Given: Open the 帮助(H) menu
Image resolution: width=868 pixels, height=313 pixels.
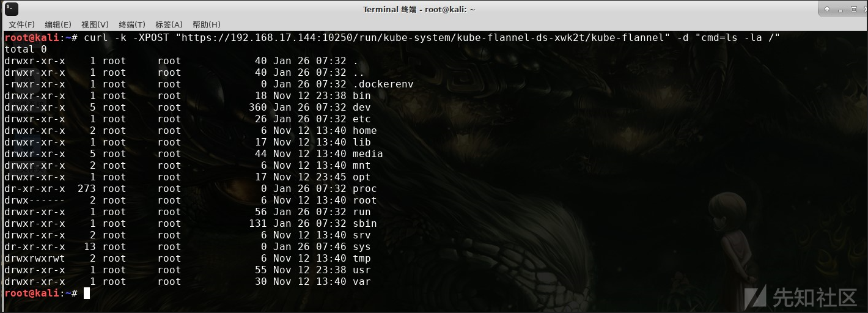Looking at the screenshot, I should coord(206,24).
